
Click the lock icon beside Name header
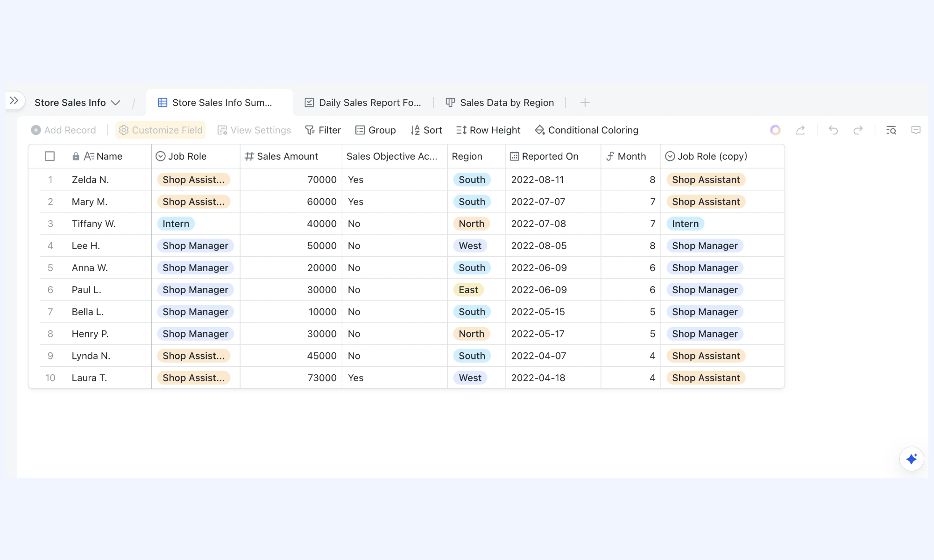(x=76, y=156)
